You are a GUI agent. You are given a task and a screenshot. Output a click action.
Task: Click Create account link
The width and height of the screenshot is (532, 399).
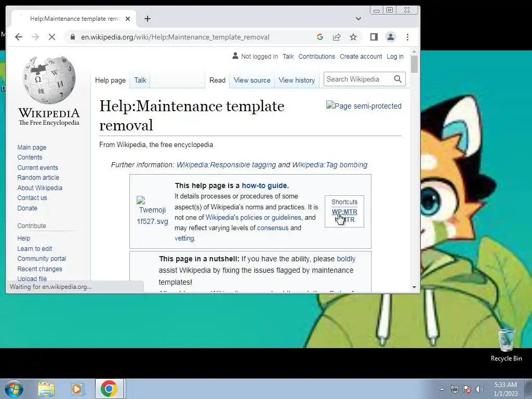click(x=361, y=56)
